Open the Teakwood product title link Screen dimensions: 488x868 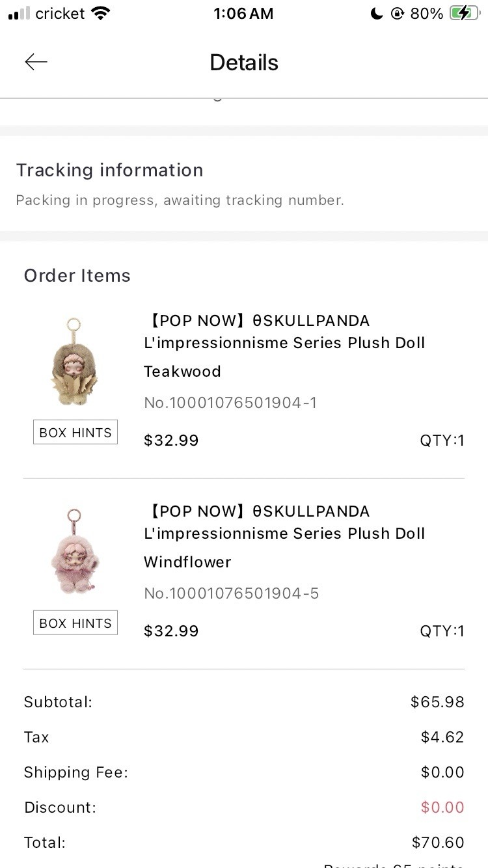(x=284, y=331)
